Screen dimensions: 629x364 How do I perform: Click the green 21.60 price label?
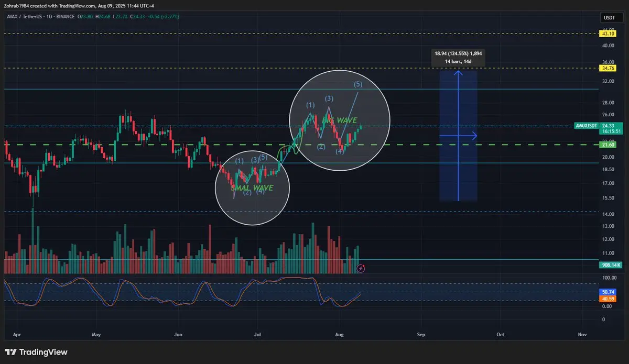pos(608,145)
